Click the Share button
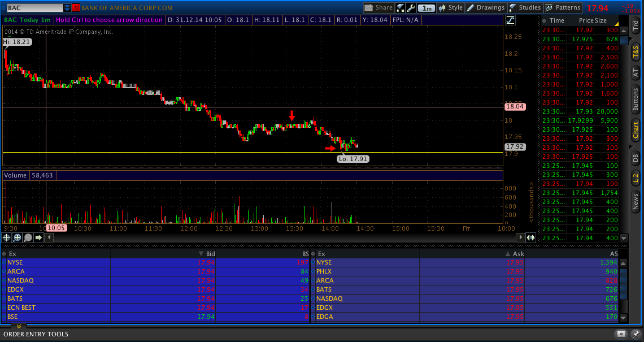The image size is (644, 342). [378, 8]
